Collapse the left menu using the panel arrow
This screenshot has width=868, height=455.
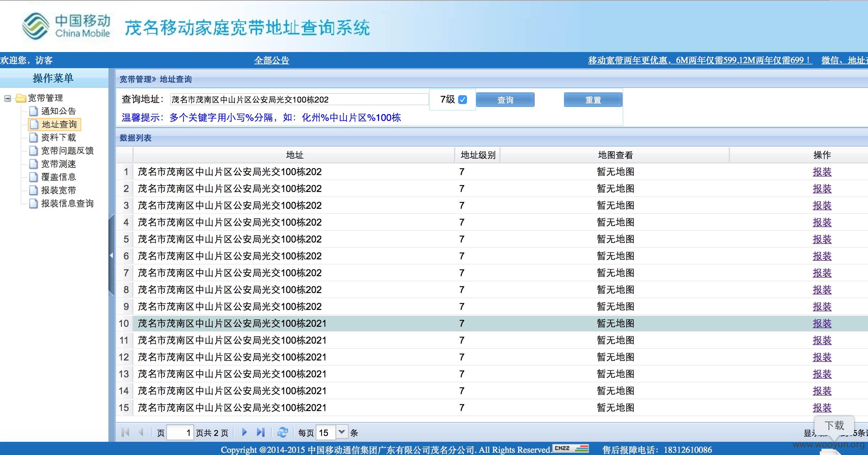111,255
